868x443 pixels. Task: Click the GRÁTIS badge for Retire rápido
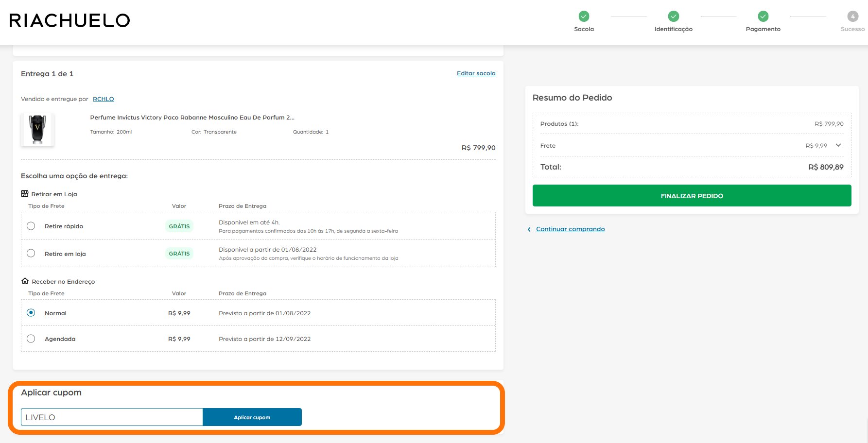[x=179, y=226]
